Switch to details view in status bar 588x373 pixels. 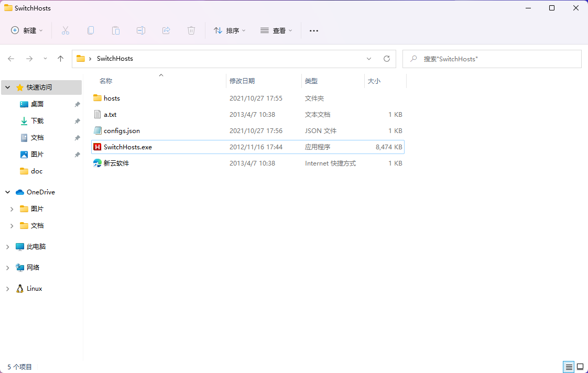pyautogui.click(x=569, y=367)
